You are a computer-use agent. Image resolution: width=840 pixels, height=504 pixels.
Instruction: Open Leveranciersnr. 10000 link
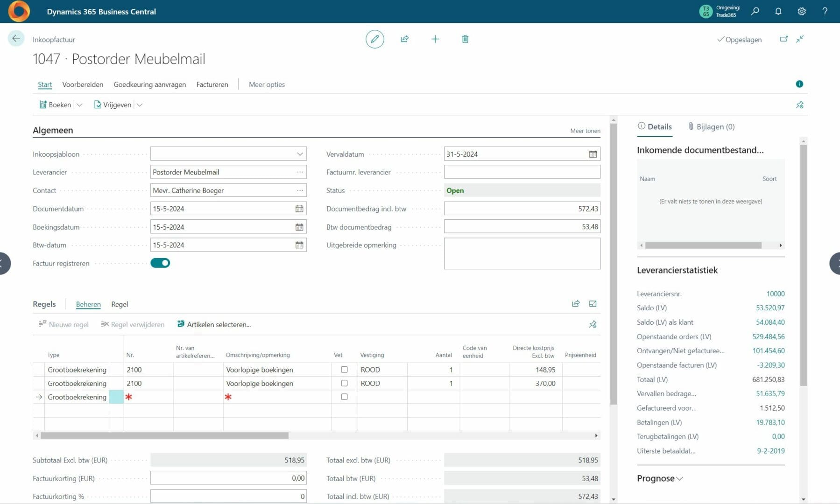click(x=775, y=294)
